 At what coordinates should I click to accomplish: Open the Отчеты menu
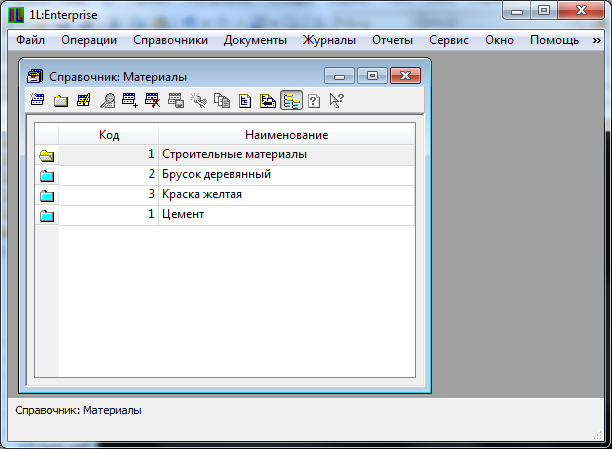point(392,40)
